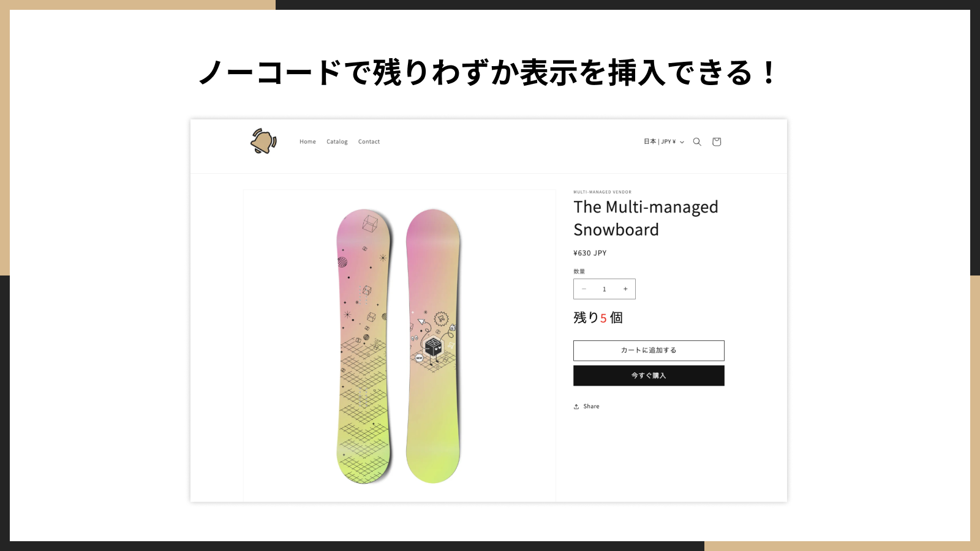Click the chevron beside JPY ¥

coord(682,142)
